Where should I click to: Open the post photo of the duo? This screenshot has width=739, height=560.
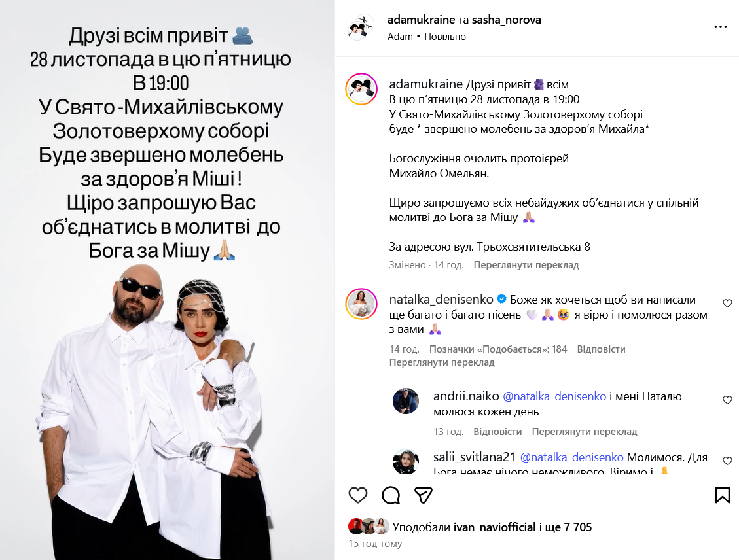click(x=168, y=280)
